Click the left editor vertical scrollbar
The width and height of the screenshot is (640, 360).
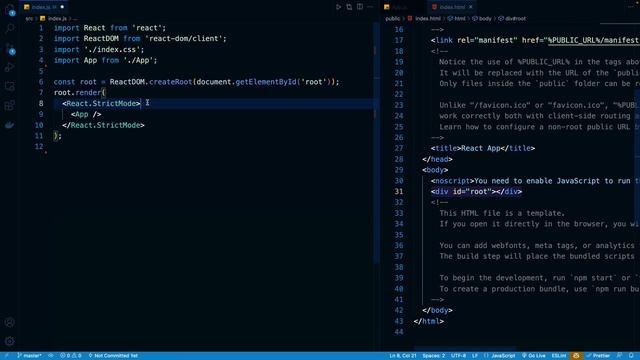coord(376,143)
